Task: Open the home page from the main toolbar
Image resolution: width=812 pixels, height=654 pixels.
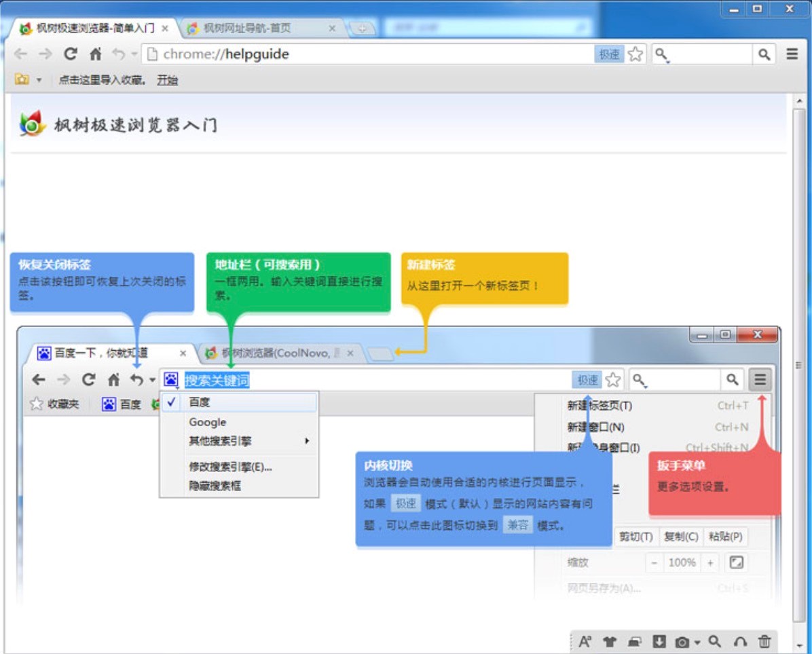Action: click(95, 54)
